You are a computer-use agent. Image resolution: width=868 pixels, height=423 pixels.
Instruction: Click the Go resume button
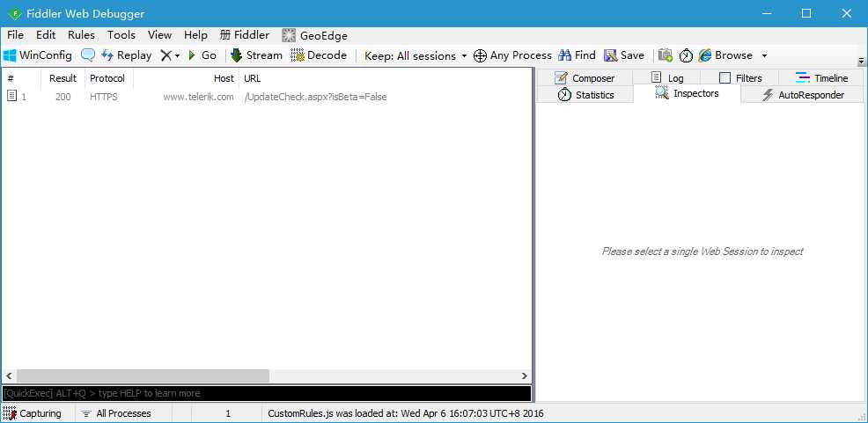(x=202, y=55)
